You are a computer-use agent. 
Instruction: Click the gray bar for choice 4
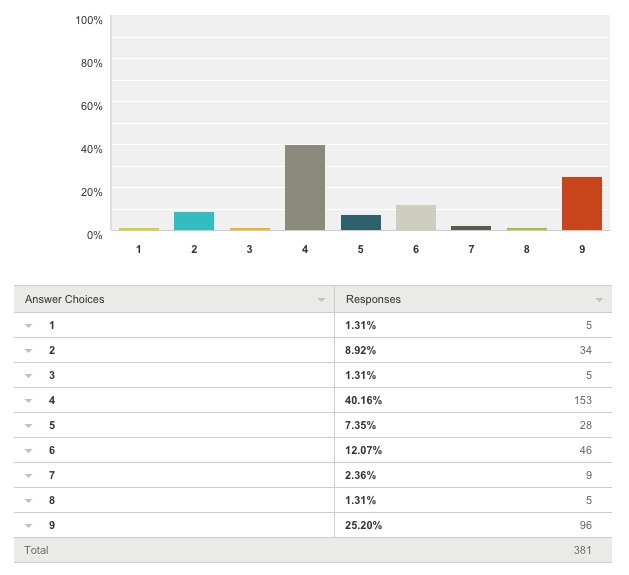tap(305, 188)
